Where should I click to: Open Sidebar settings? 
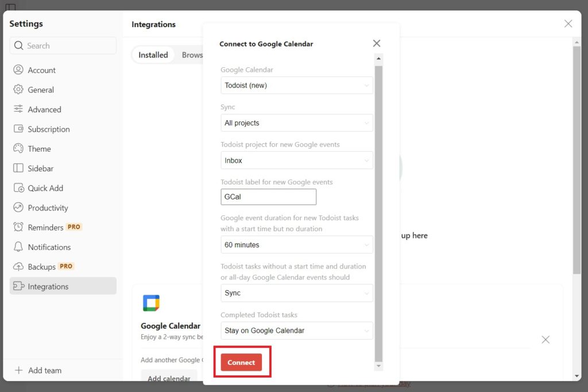63,168
